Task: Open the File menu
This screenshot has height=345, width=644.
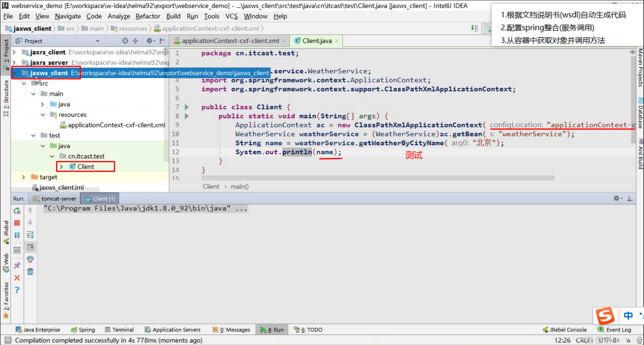Action: point(8,16)
